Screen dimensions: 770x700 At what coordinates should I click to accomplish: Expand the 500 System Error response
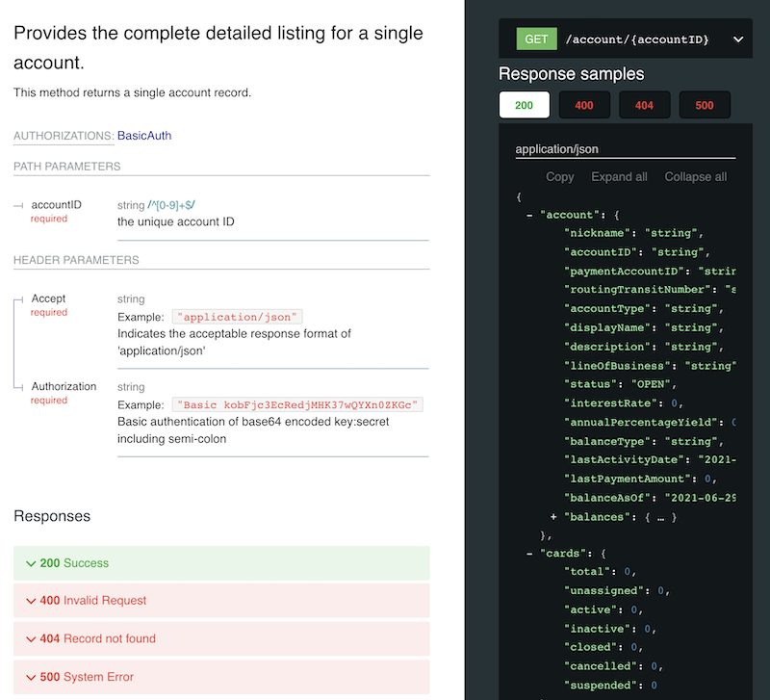pyautogui.click(x=221, y=677)
